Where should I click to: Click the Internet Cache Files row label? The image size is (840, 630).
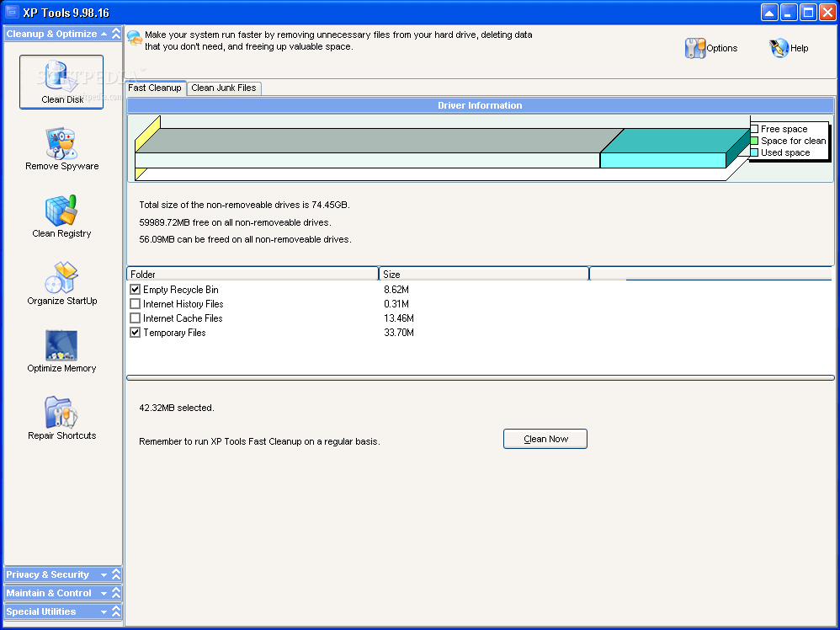pyautogui.click(x=183, y=318)
